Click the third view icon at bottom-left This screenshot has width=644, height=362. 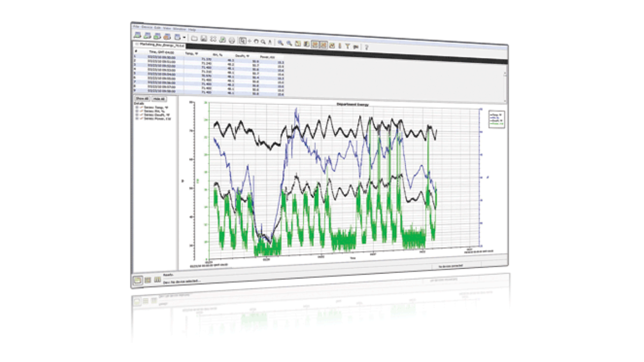(157, 279)
